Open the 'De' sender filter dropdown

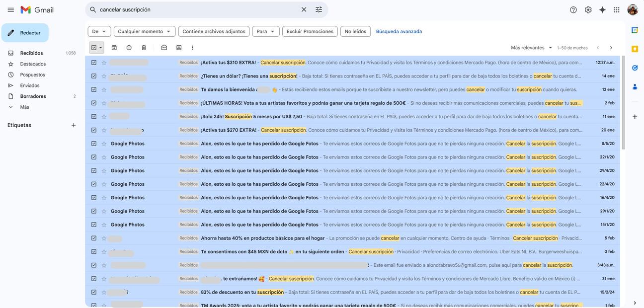tap(99, 31)
